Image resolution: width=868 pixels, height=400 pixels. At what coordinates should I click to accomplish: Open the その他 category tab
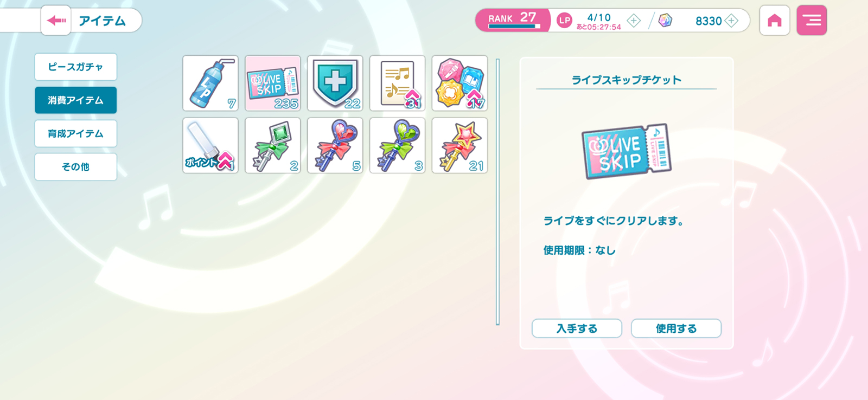point(76,167)
